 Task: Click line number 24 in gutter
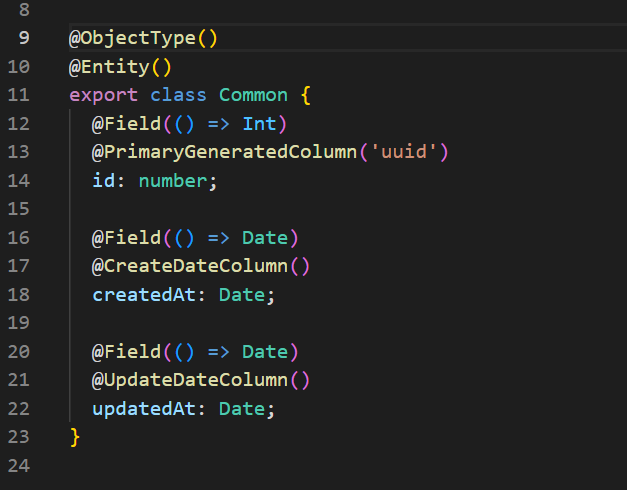[x=18, y=466]
